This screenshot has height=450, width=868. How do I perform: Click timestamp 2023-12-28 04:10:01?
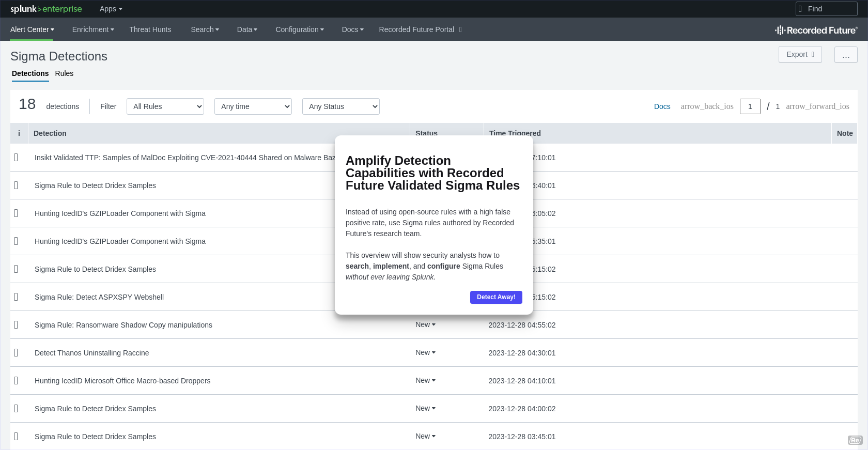522,381
